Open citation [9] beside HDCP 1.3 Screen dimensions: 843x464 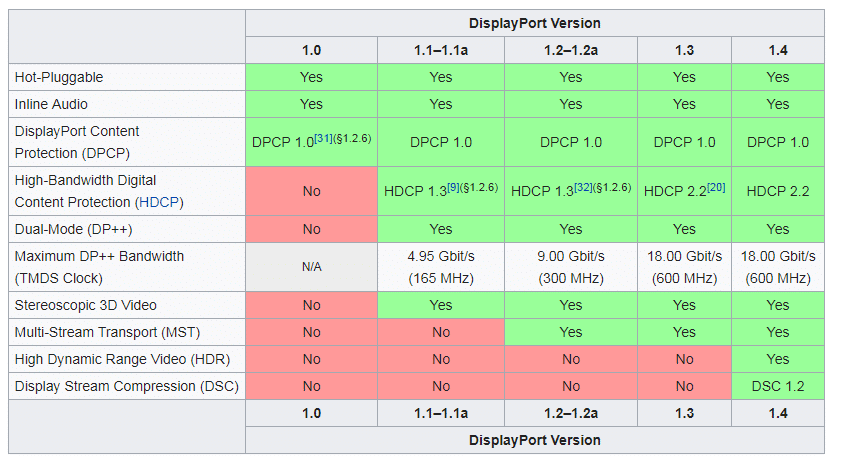(x=453, y=187)
